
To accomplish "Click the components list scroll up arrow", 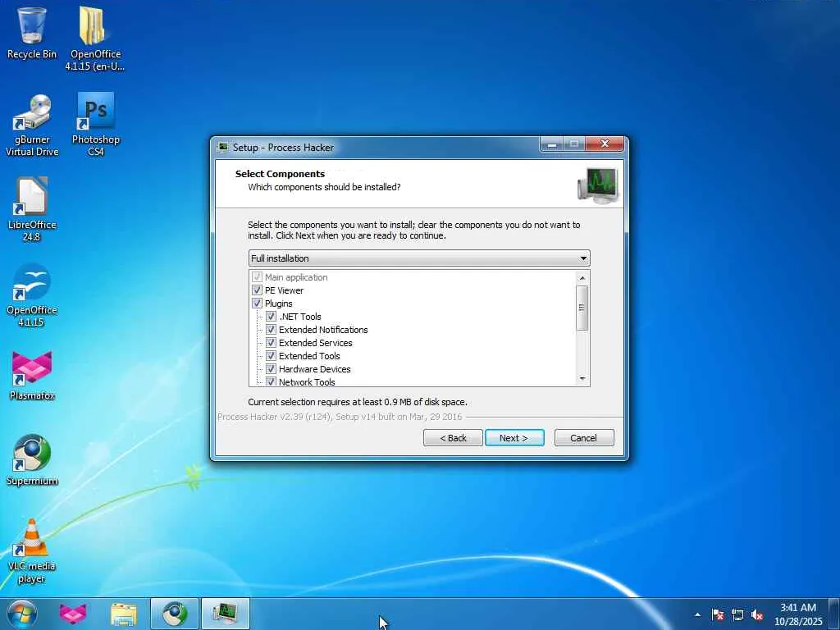I will [x=582, y=277].
